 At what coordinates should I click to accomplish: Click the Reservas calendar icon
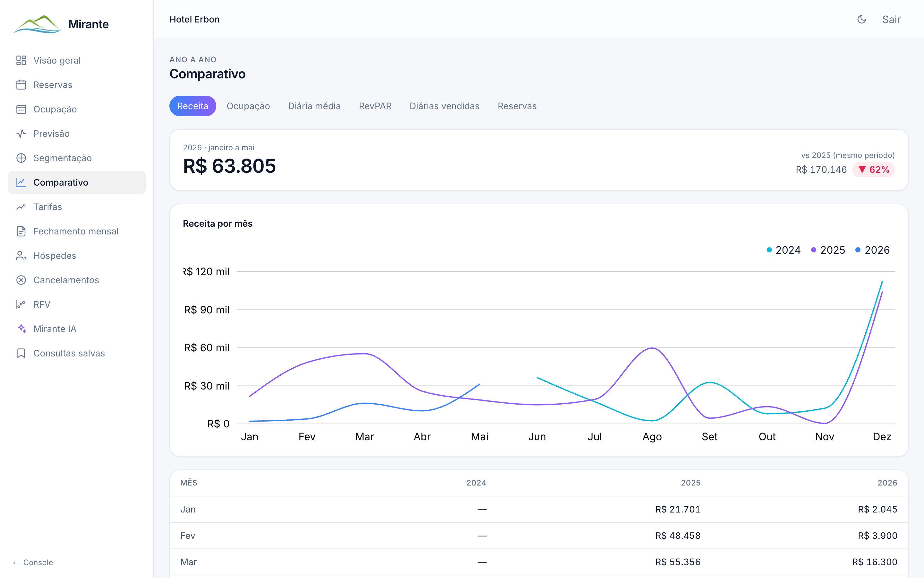tap(21, 85)
